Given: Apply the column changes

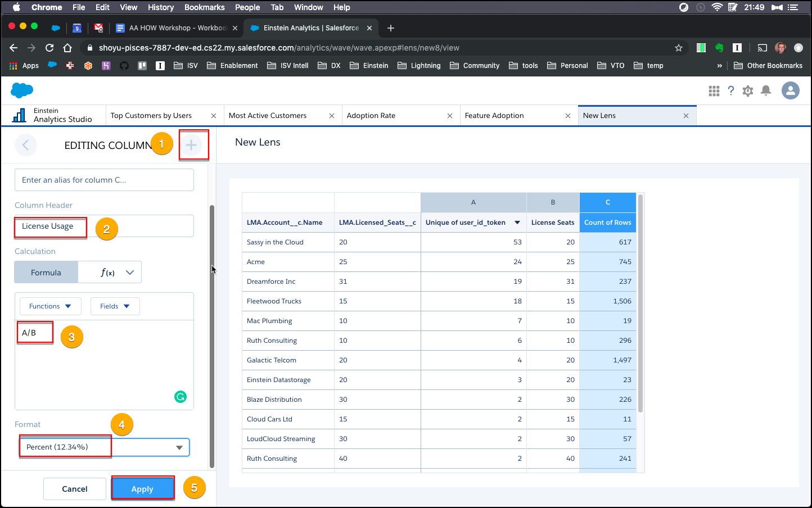Looking at the screenshot, I should point(142,489).
